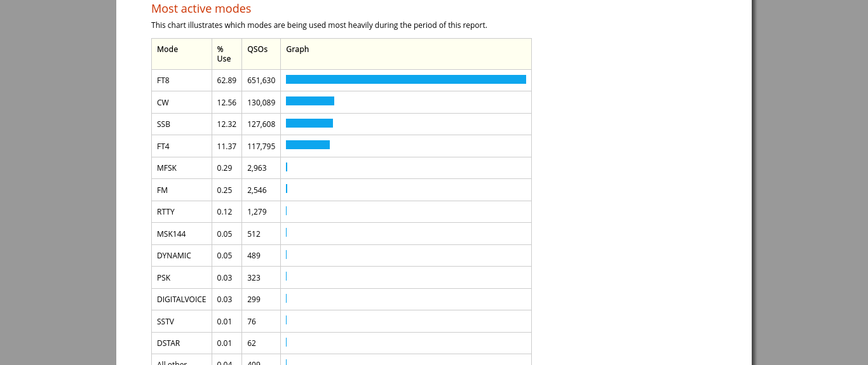
Task: Click the Mode column header
Action: click(x=167, y=50)
